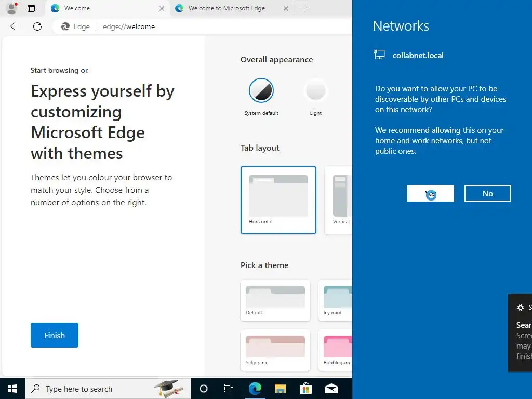This screenshot has width=532, height=399.
Task: Open the tab actions menu icon
Action: click(31, 8)
